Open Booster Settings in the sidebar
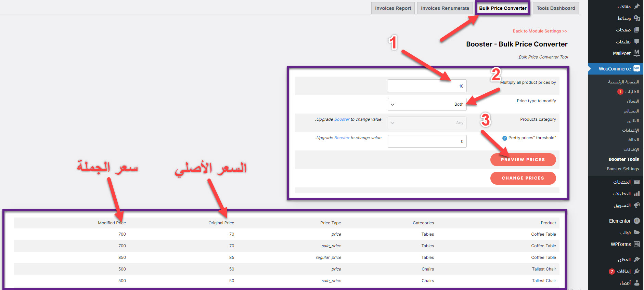 (622, 169)
